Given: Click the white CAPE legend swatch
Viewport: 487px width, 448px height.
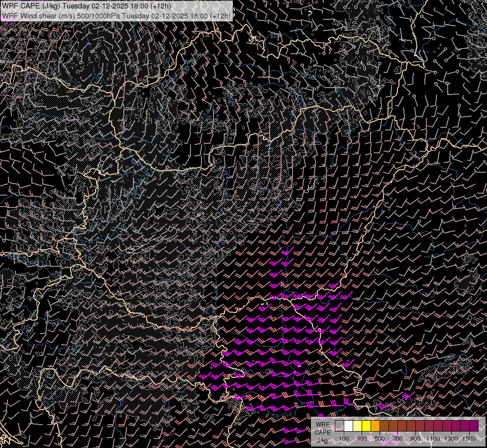Looking at the screenshot, I should tap(349, 426).
